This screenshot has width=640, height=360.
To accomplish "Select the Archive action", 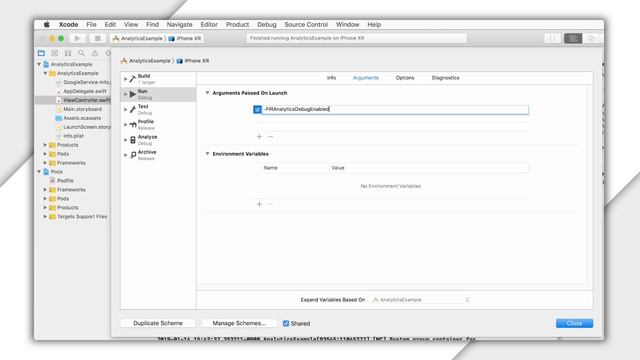I will click(159, 155).
